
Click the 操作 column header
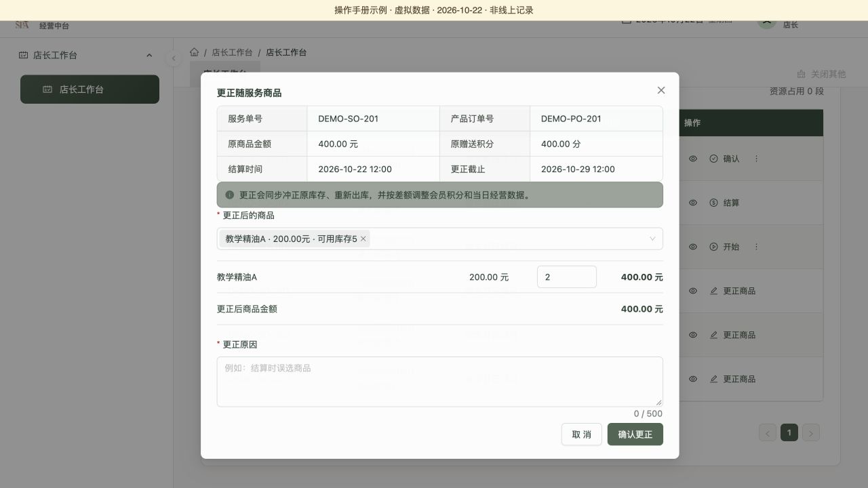(x=692, y=123)
